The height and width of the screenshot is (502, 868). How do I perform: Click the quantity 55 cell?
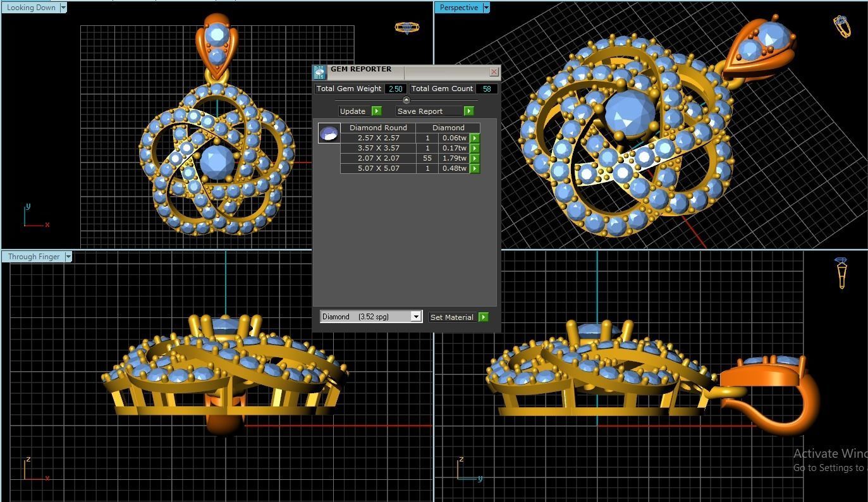point(427,158)
